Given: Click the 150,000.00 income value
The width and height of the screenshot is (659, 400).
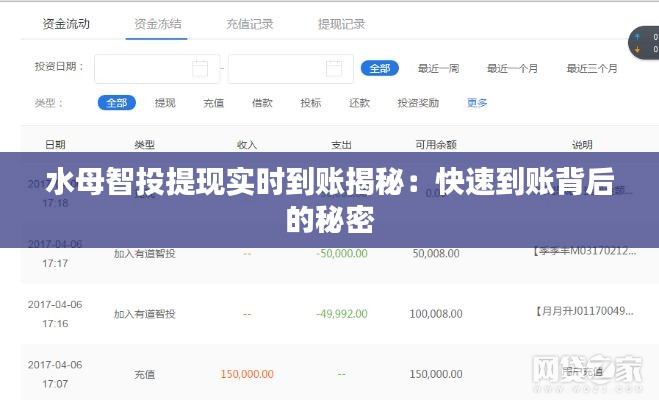Looking at the screenshot, I should 247,374.
